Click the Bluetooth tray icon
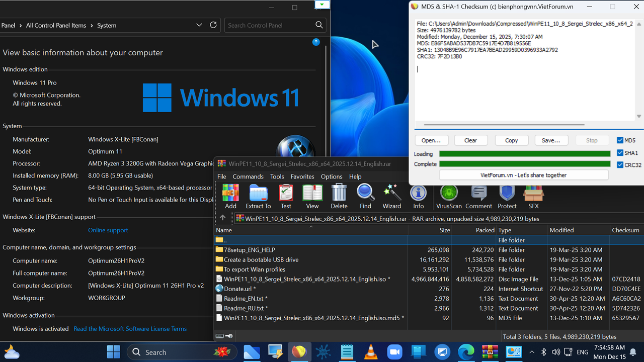644x362 pixels. point(544,352)
